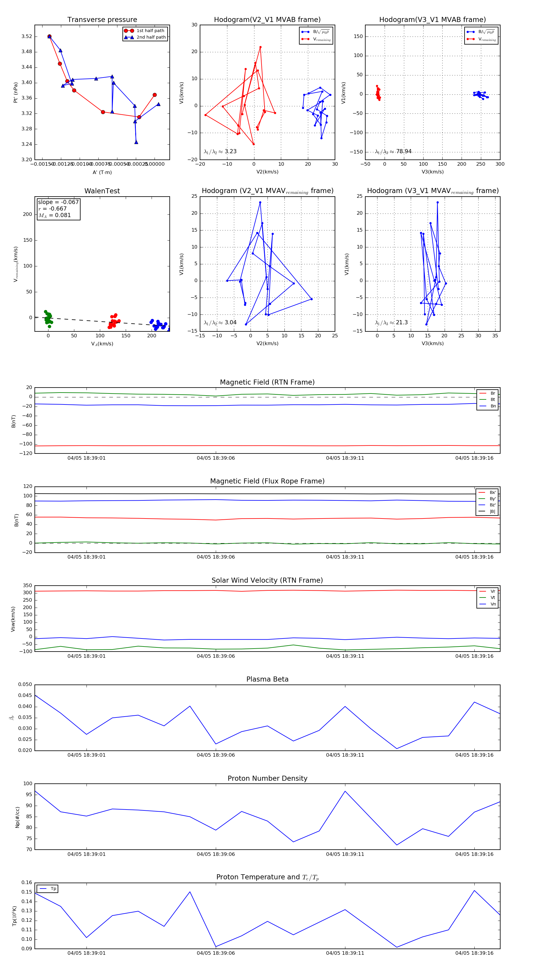
Task: Select the "Vt" legend entry
Action: 487,598
